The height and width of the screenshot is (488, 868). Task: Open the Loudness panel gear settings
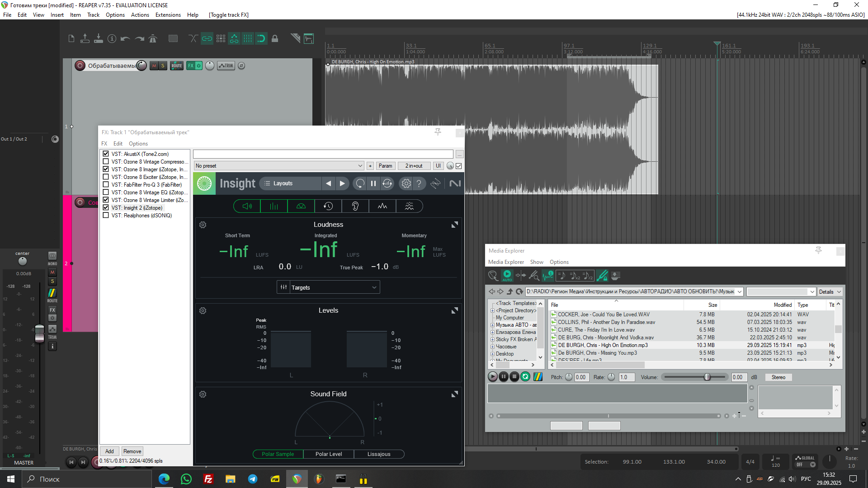tap(203, 225)
